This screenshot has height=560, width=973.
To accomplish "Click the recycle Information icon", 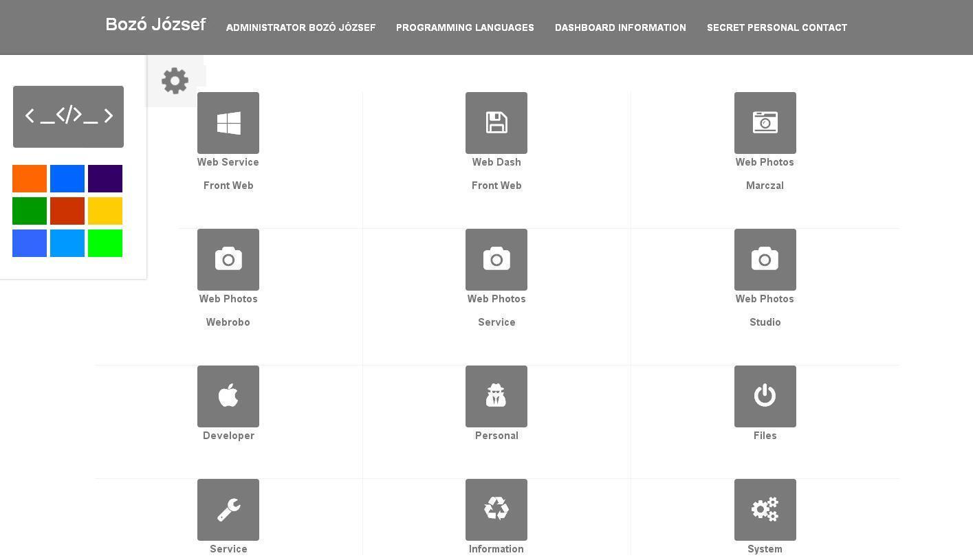I will (x=496, y=510).
